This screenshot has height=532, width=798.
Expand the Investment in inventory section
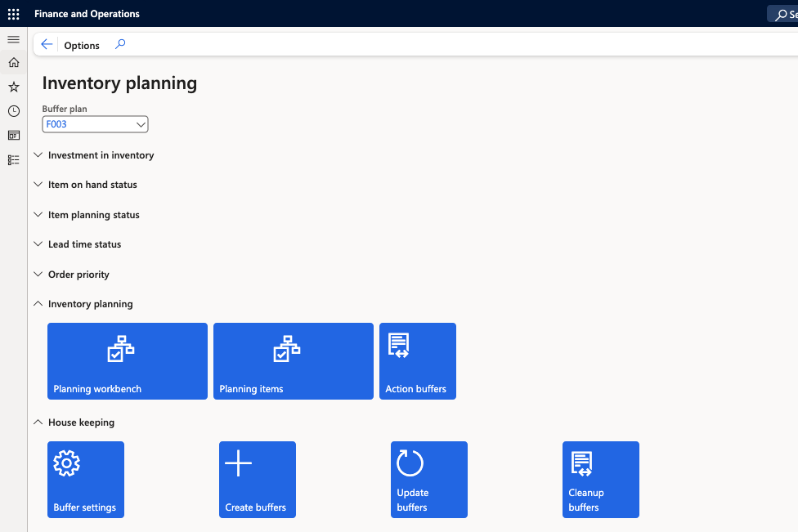tap(101, 155)
